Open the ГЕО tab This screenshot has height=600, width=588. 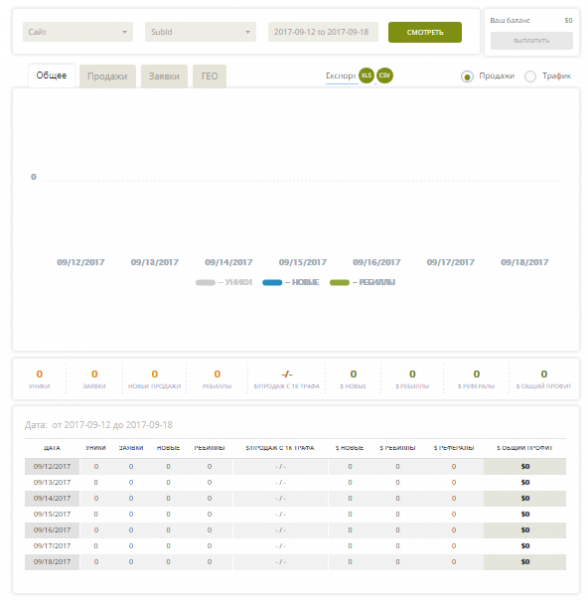coord(210,77)
